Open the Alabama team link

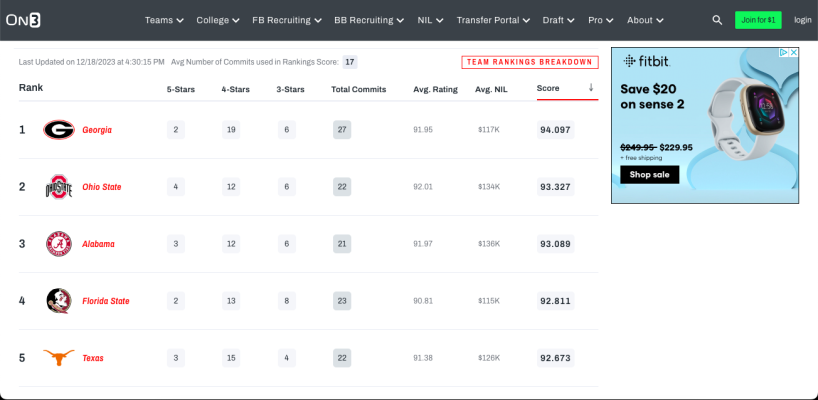[x=99, y=244]
